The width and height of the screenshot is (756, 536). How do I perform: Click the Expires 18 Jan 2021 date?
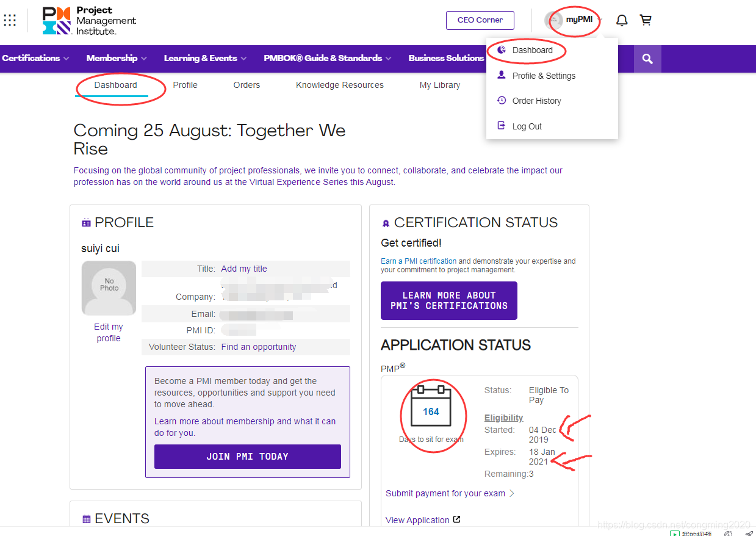(542, 457)
